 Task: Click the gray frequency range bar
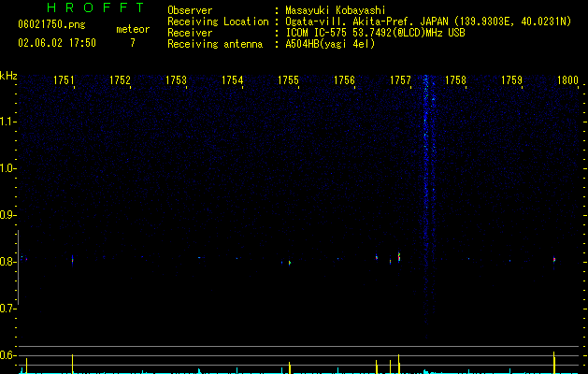pos(18,267)
